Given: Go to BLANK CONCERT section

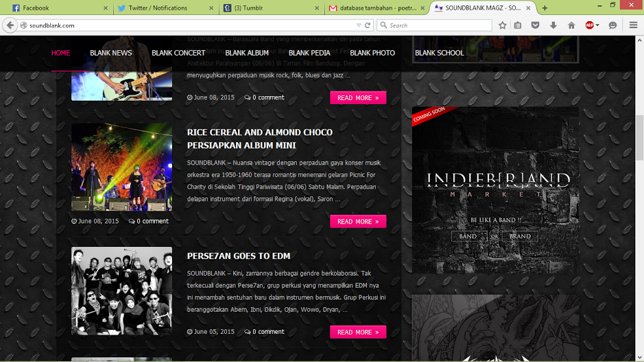Looking at the screenshot, I should coord(178,53).
